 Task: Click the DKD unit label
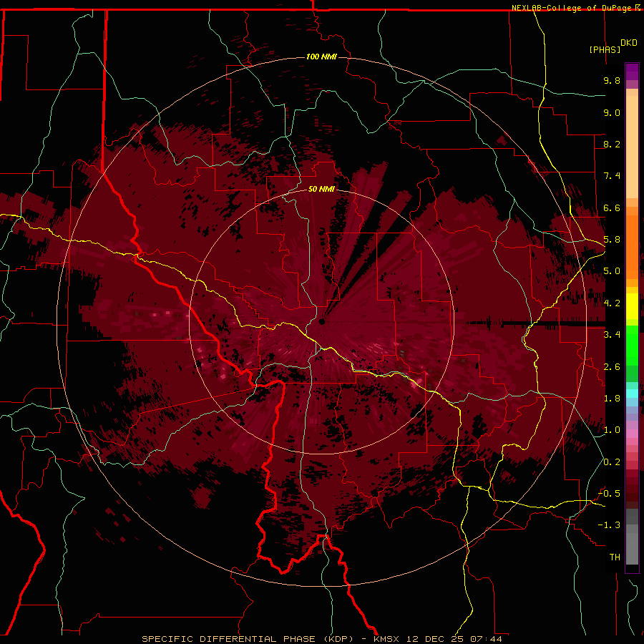click(x=629, y=43)
